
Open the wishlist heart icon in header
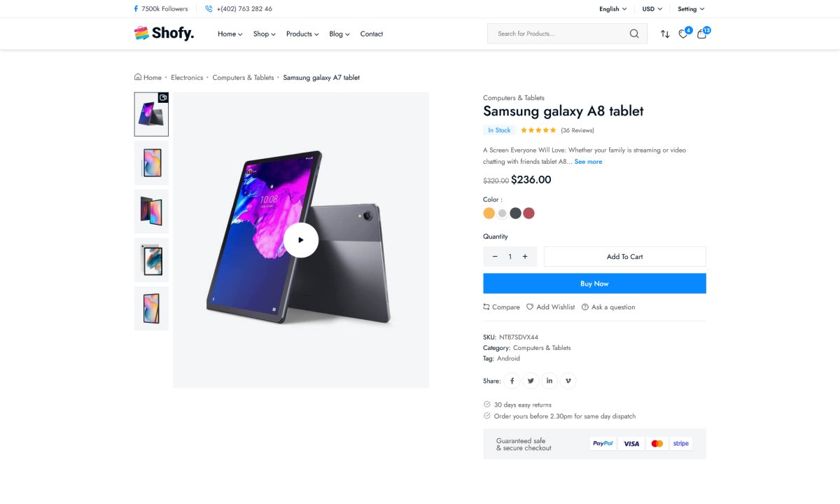click(683, 34)
